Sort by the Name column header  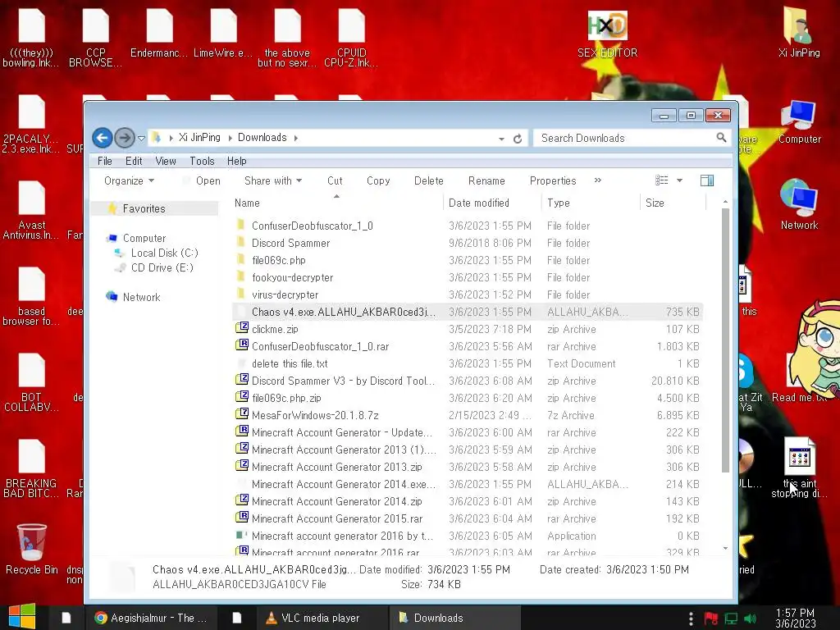click(336, 203)
